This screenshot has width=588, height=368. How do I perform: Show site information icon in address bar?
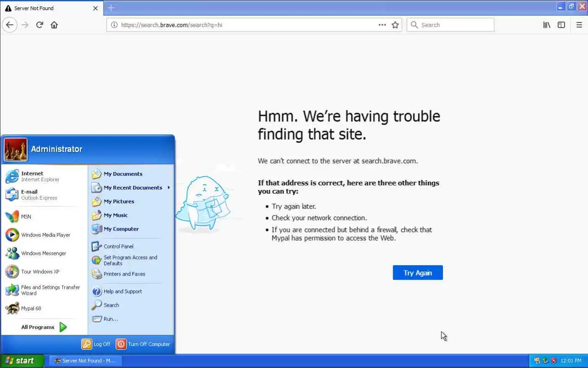click(x=114, y=25)
